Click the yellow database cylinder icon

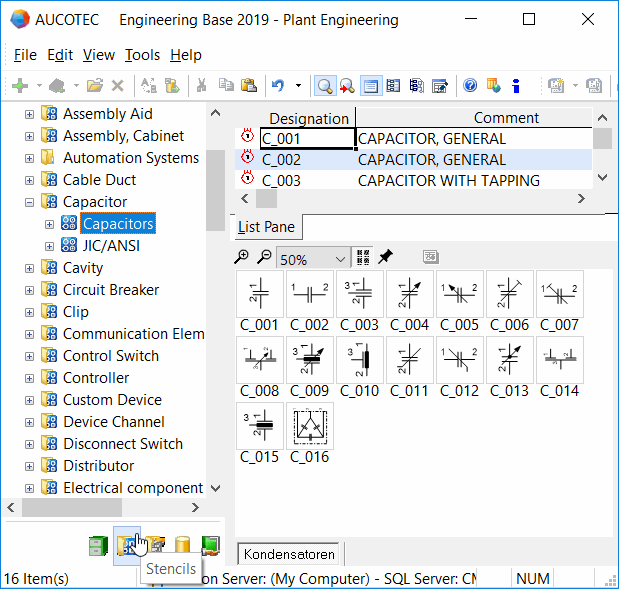tap(182, 545)
